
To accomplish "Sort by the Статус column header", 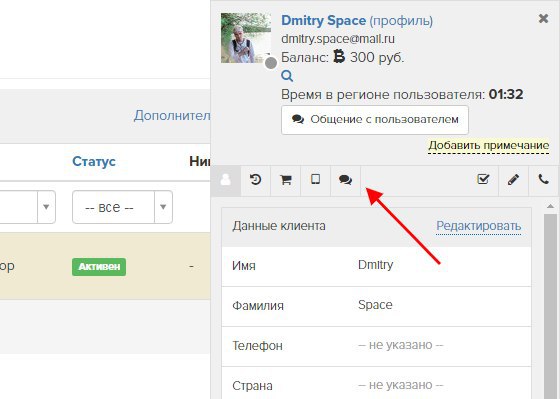I will pos(94,161).
